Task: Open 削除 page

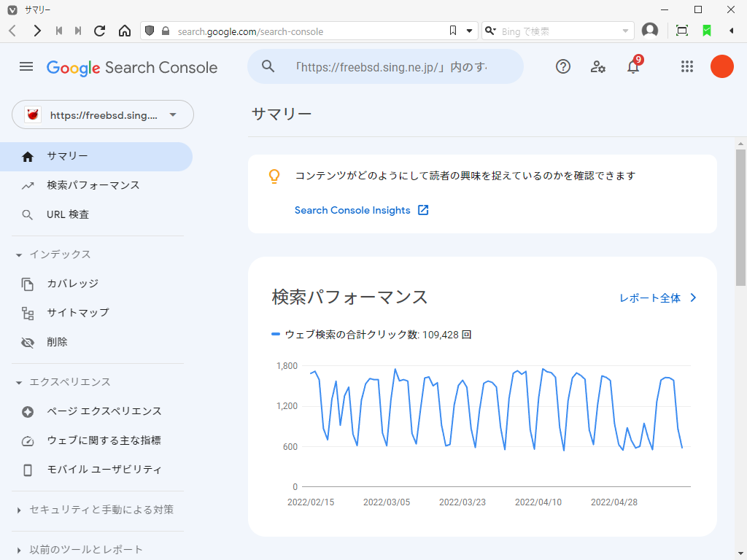Action: pos(96,343)
